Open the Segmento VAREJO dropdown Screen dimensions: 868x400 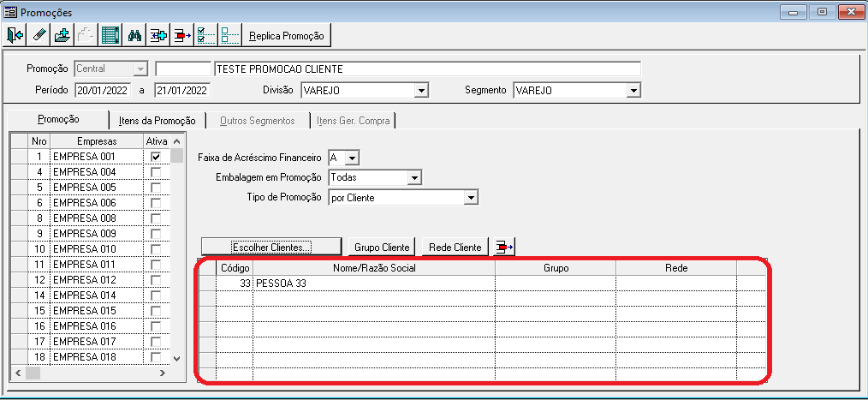[633, 90]
